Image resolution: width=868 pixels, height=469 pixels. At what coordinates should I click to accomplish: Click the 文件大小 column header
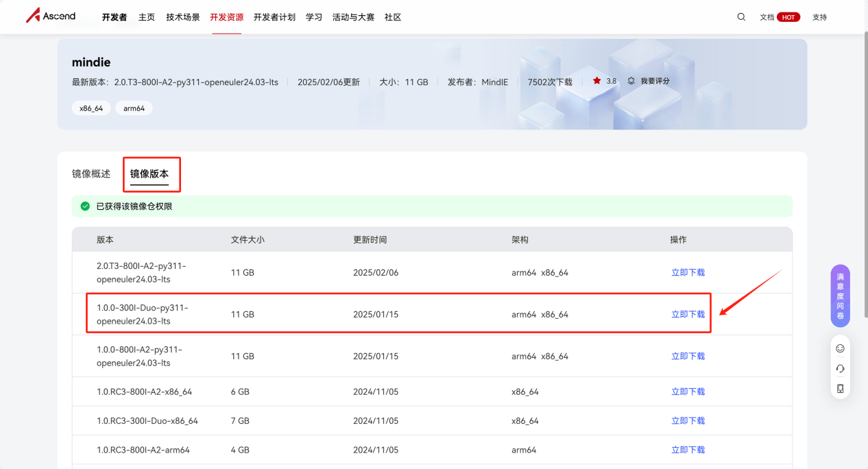point(248,240)
